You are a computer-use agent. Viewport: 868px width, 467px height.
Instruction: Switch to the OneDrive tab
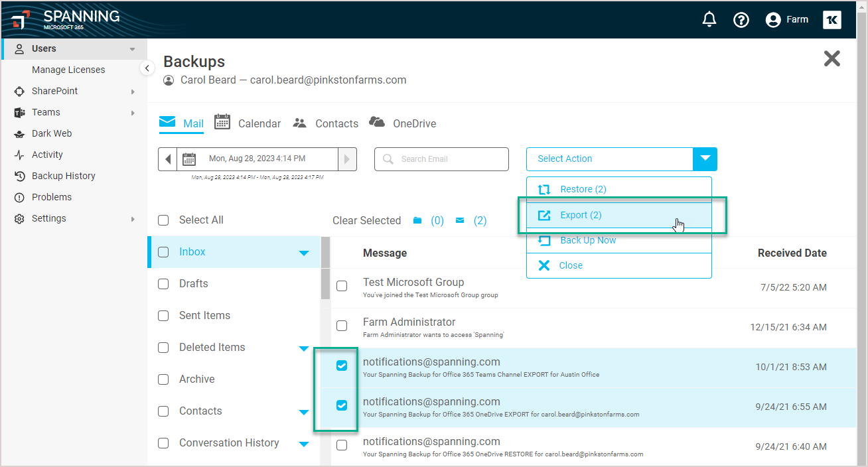pos(402,123)
